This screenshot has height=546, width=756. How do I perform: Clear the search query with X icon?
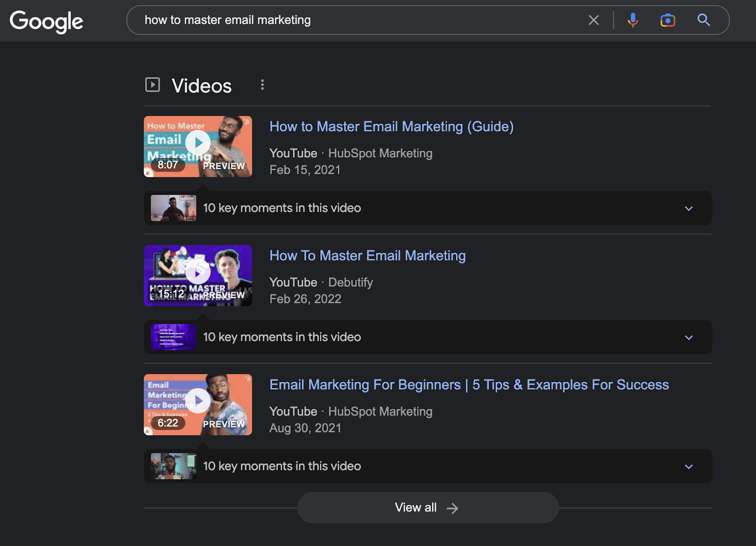(593, 20)
